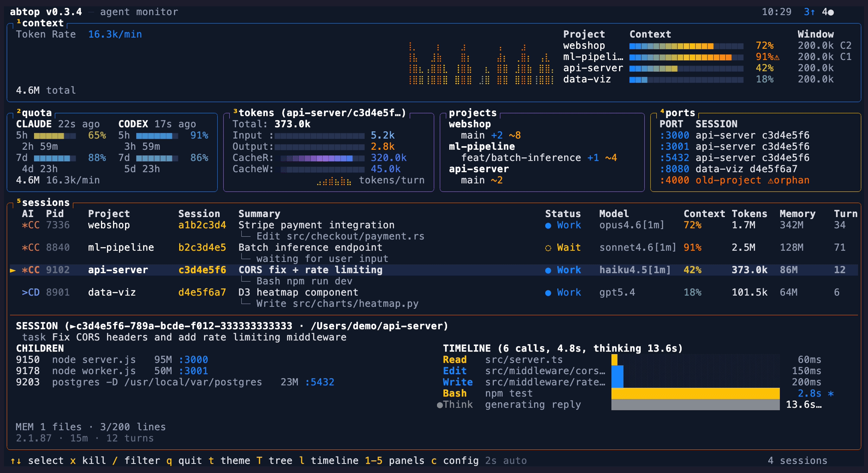868x473 pixels.
Task: Click the 'node server.js' child process
Action: click(x=94, y=360)
